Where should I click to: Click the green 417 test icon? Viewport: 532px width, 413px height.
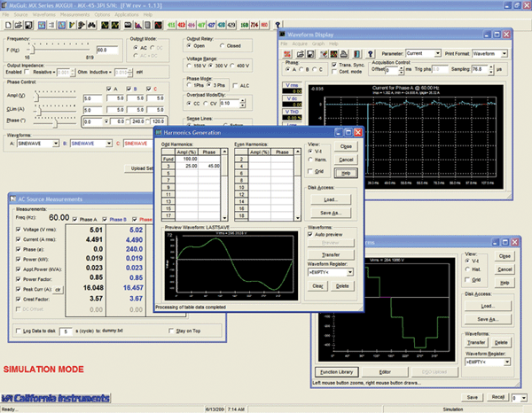201,25
